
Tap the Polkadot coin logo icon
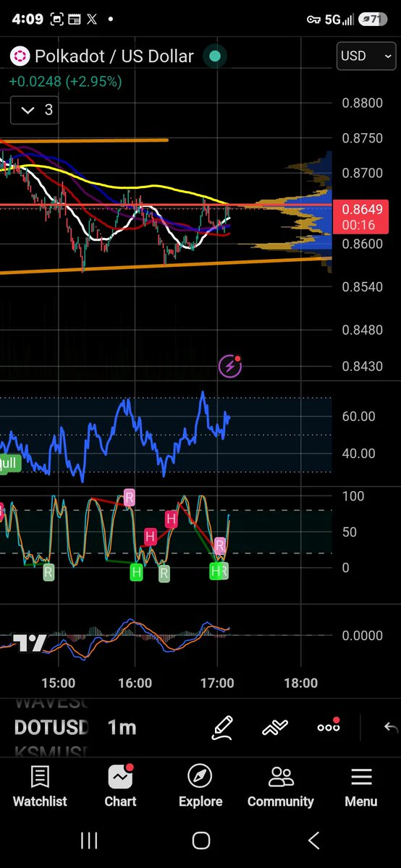[19, 56]
